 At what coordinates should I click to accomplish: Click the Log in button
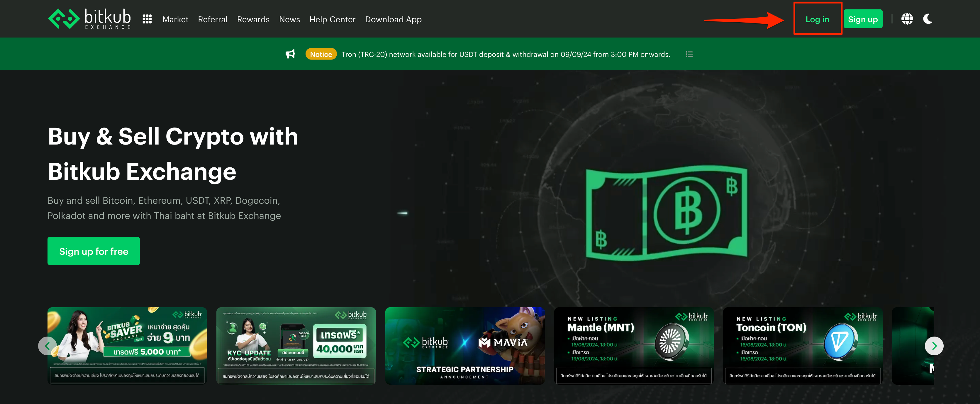tap(817, 19)
